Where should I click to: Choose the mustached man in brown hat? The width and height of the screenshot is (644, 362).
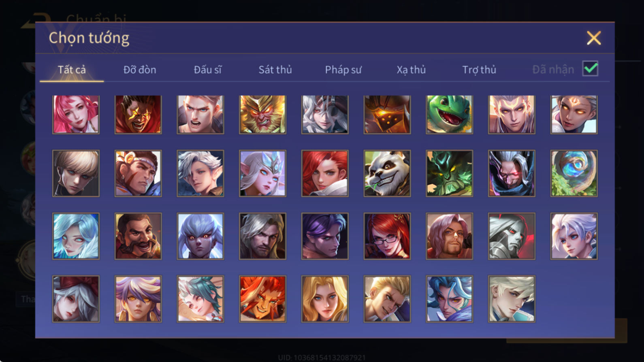(x=138, y=236)
